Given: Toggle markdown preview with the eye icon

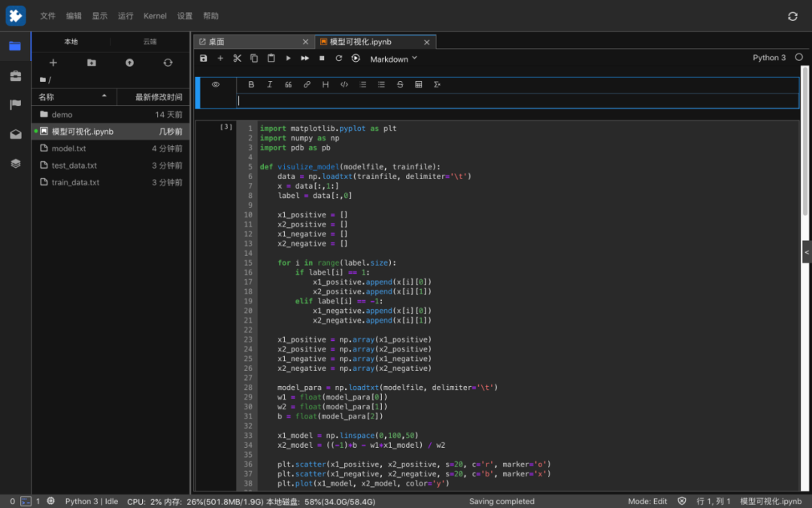Looking at the screenshot, I should tap(216, 85).
